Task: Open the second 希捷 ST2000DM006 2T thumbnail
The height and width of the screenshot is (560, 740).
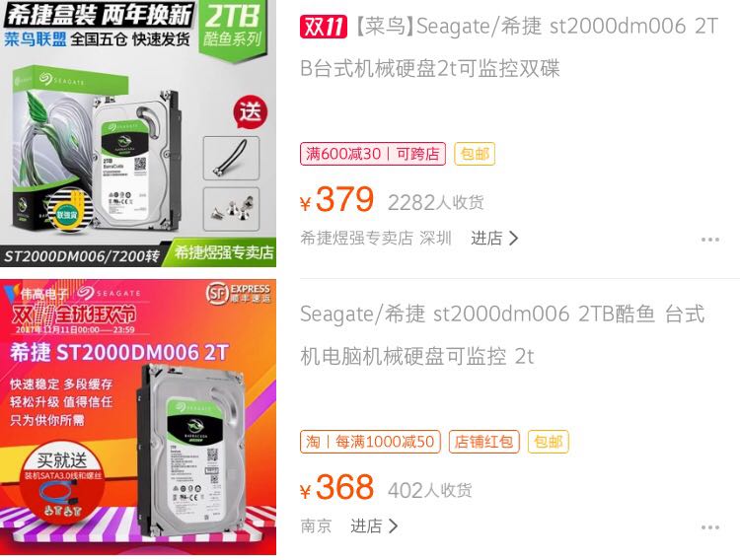Action: 138,417
